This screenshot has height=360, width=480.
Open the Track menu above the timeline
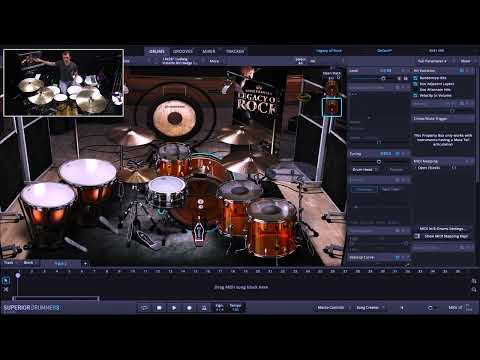(x=9, y=263)
